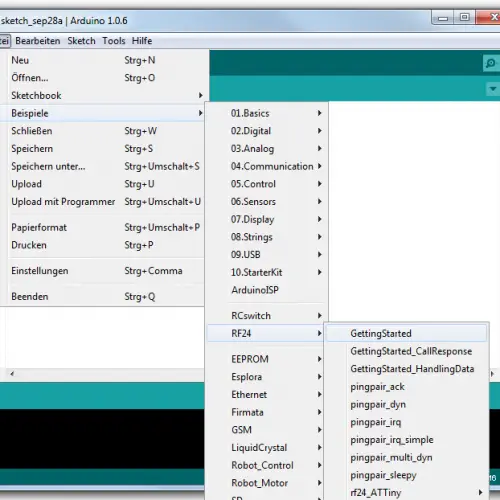The image size is (500, 500).
Task: Load the GettingStarted RF24 example
Action: (406, 333)
